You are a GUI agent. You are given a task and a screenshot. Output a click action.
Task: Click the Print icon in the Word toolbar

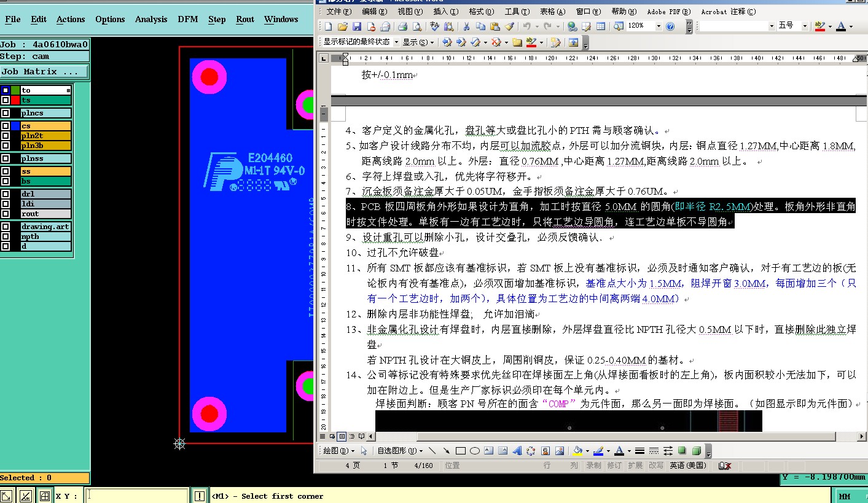pyautogui.click(x=402, y=26)
